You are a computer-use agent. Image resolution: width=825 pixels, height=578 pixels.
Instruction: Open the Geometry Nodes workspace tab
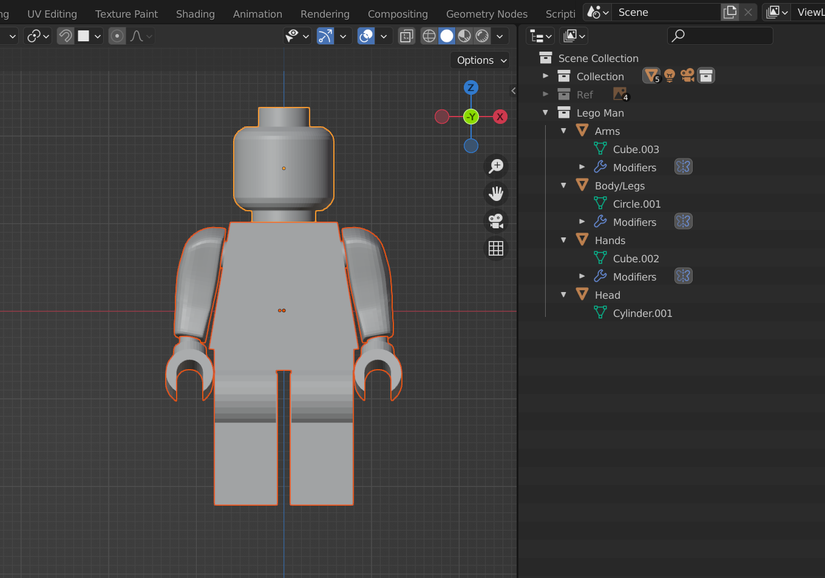click(487, 14)
